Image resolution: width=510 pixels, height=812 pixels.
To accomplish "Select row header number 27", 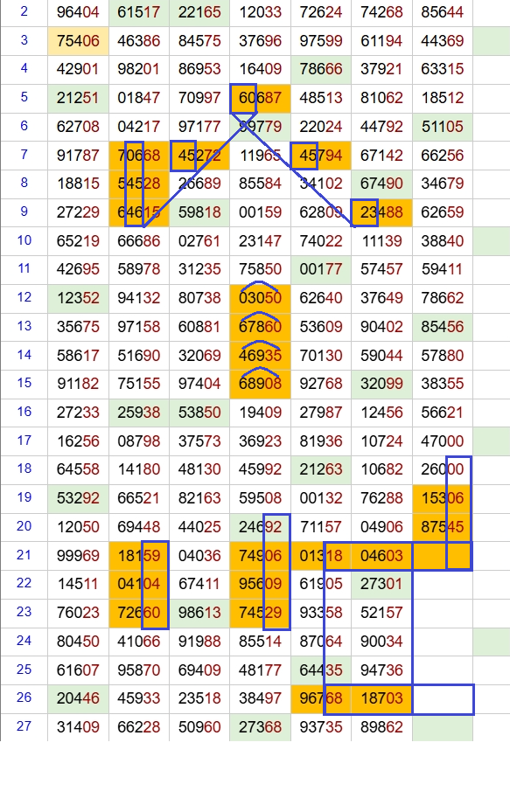I will tap(24, 726).
